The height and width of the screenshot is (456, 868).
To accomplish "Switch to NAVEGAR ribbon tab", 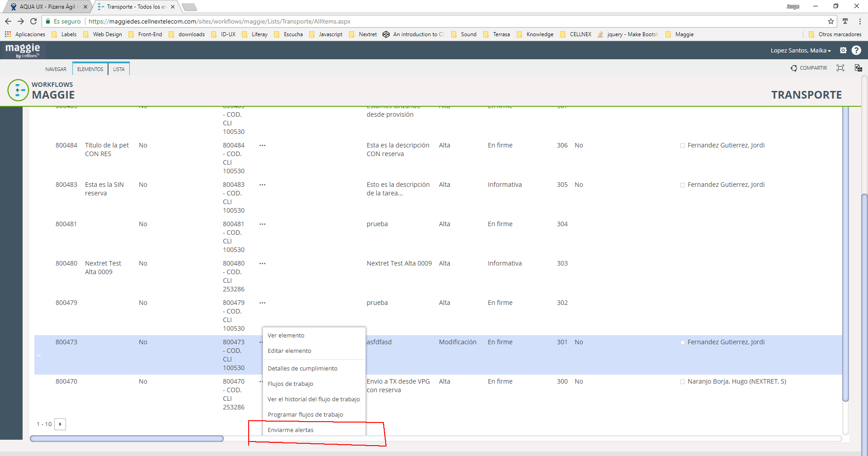I will (56, 69).
